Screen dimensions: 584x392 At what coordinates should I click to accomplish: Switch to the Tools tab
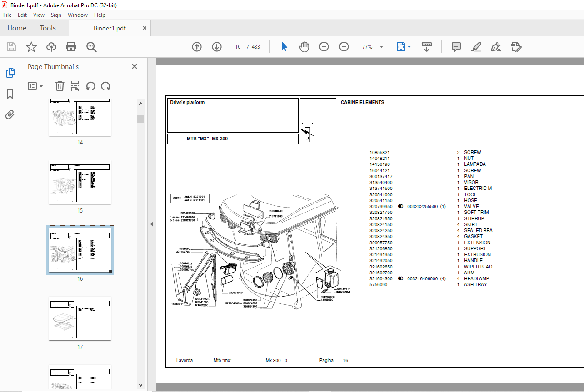tap(48, 28)
